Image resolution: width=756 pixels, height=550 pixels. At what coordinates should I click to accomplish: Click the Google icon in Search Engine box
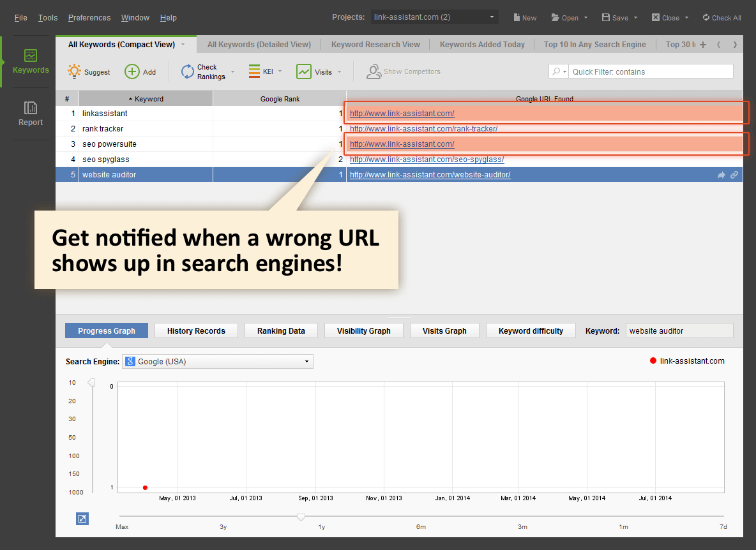pyautogui.click(x=130, y=361)
